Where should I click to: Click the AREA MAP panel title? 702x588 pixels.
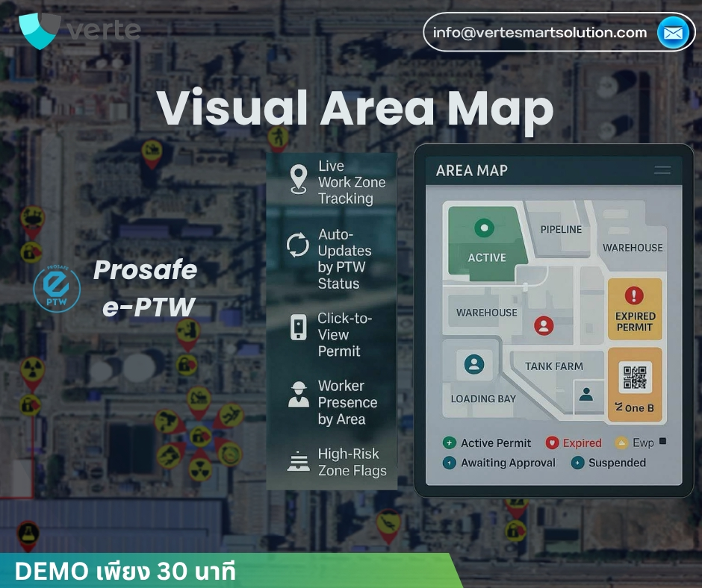[471, 170]
